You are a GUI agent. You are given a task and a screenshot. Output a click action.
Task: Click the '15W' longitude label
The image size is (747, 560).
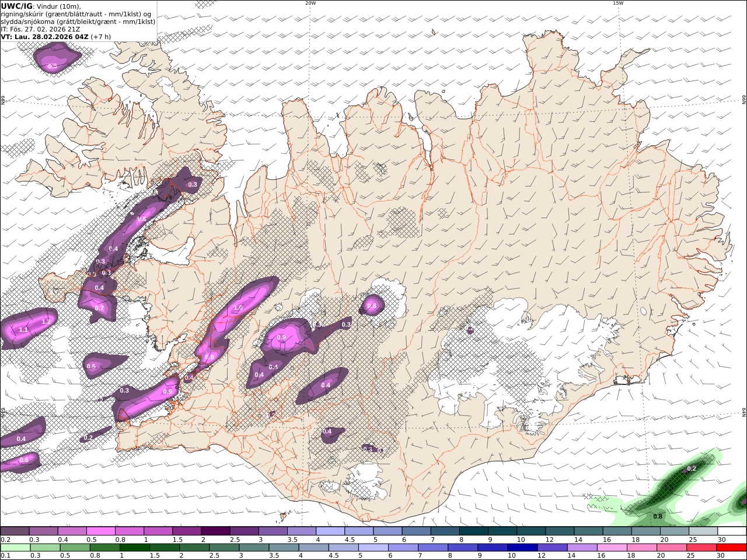[618, 3]
